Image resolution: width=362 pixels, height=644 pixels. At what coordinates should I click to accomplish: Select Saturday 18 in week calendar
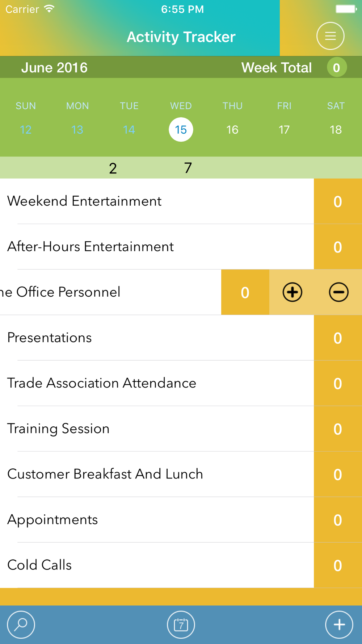pos(336,130)
